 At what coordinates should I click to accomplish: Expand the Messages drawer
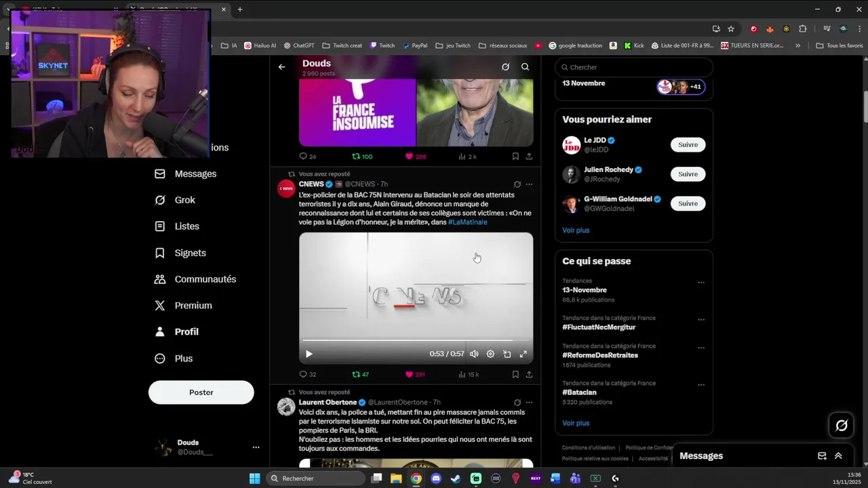[x=838, y=456]
